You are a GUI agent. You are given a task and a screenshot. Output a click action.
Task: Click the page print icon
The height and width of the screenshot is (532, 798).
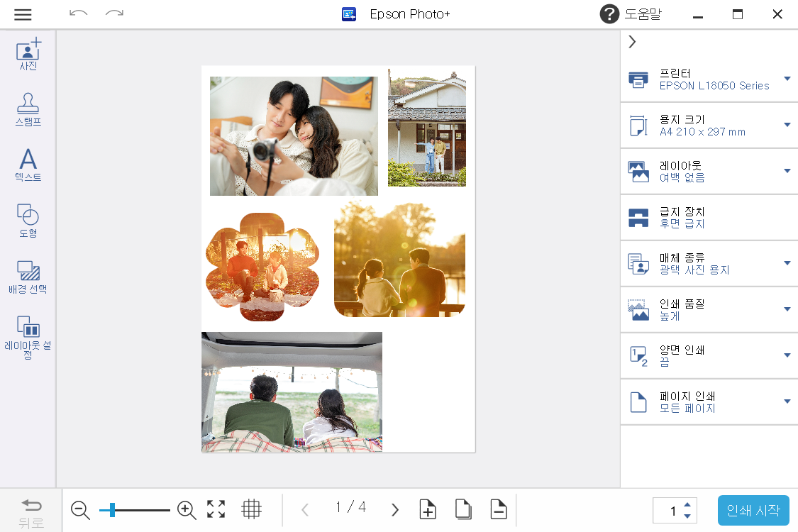(638, 402)
